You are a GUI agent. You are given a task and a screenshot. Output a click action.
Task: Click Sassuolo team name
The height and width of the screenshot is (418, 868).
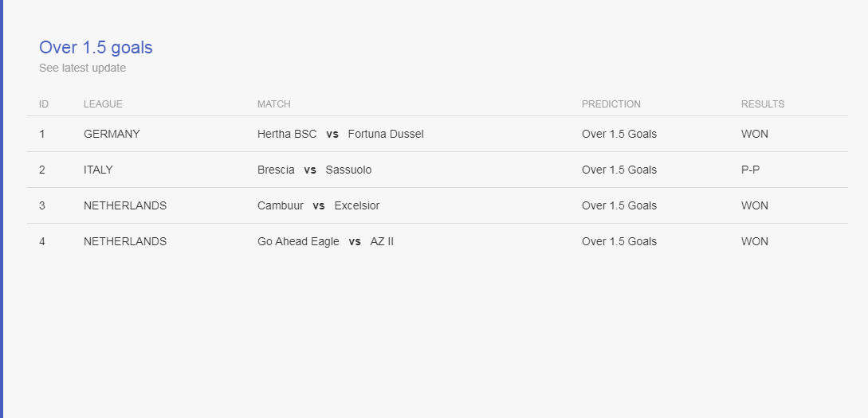pos(348,170)
